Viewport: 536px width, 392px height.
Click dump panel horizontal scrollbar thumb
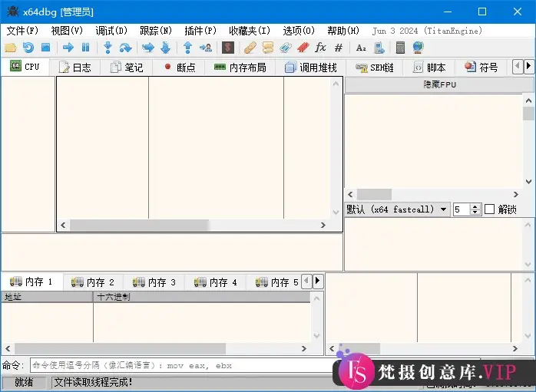(120, 348)
